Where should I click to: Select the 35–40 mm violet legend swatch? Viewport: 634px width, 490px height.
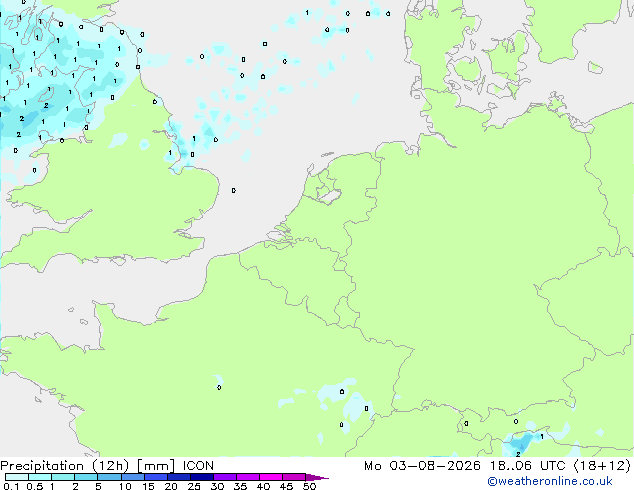247,477
